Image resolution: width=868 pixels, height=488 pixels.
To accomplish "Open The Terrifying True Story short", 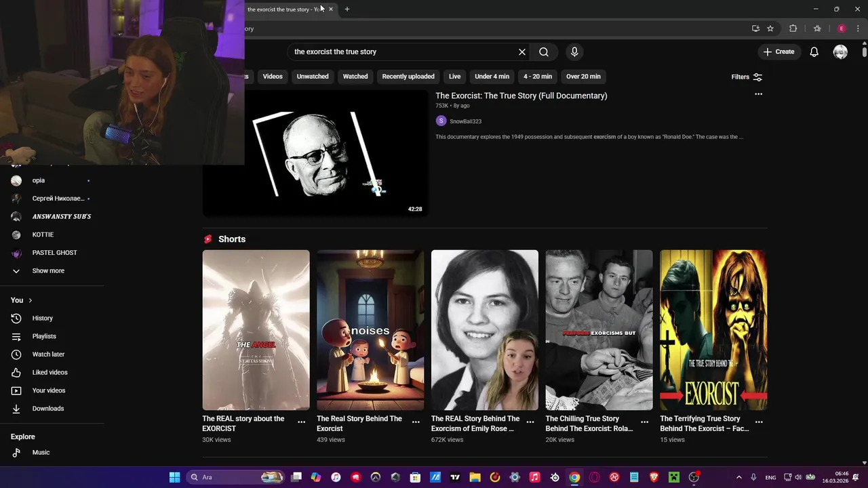I will click(x=713, y=330).
